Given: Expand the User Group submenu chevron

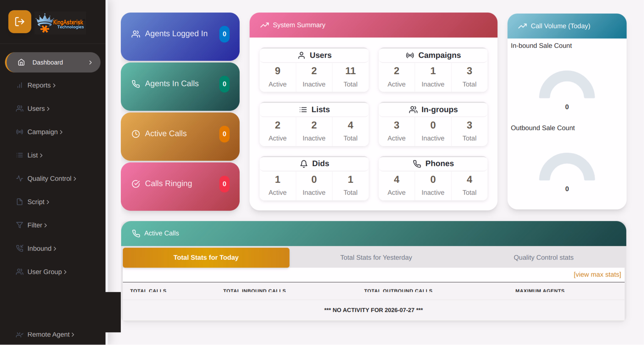Looking at the screenshot, I should pyautogui.click(x=65, y=272).
